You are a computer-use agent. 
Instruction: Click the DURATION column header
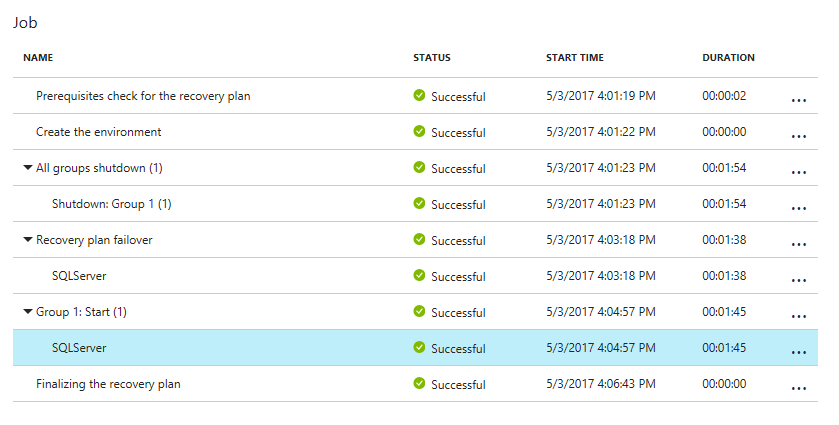(728, 58)
